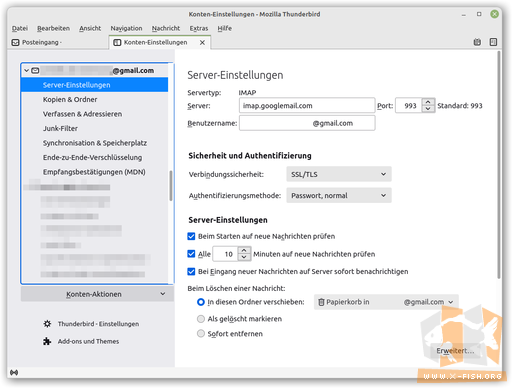Click the gmail account envelope icon
The image size is (512, 388).
coord(35,70)
